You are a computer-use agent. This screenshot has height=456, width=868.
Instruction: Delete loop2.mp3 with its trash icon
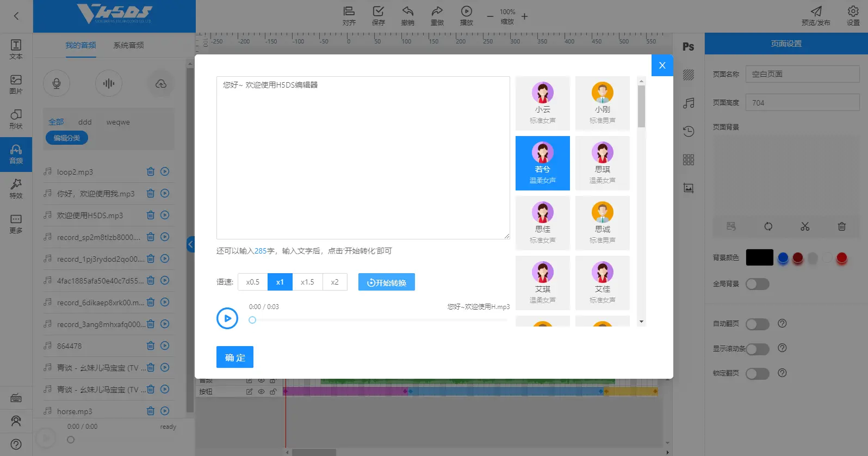151,171
